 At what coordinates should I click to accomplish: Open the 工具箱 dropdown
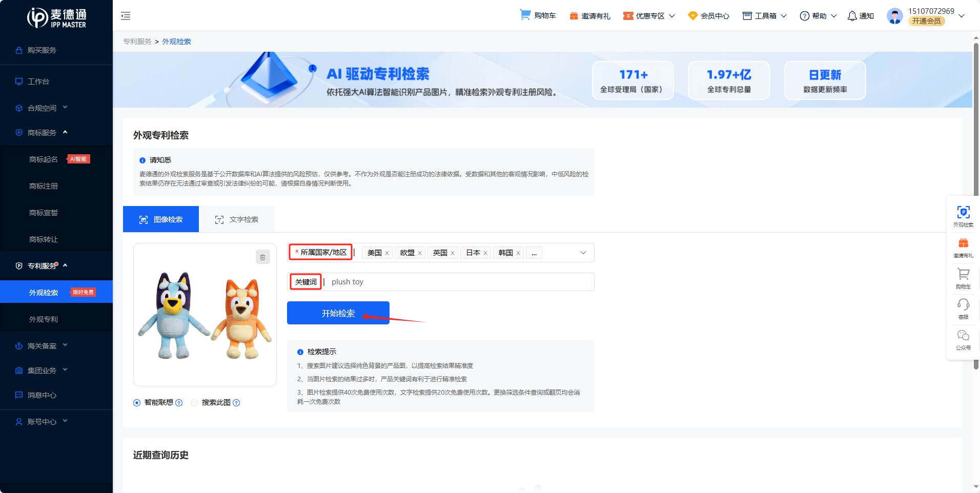pyautogui.click(x=765, y=16)
